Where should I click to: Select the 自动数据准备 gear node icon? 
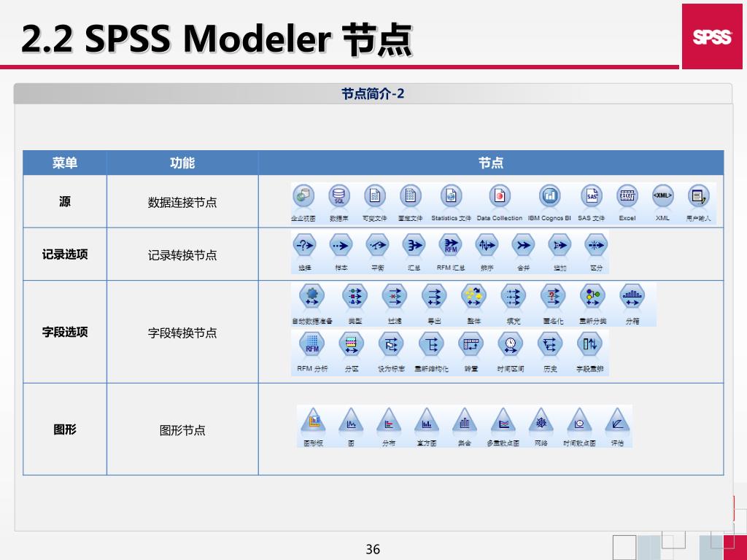312,296
